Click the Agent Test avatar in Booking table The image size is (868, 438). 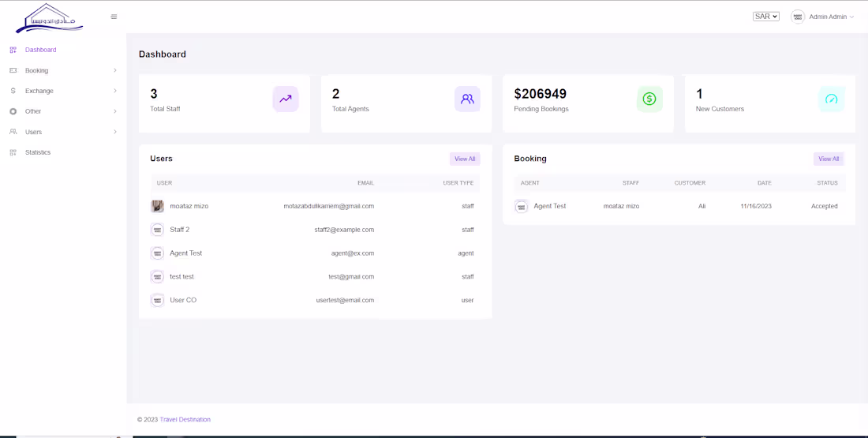pyautogui.click(x=522, y=207)
